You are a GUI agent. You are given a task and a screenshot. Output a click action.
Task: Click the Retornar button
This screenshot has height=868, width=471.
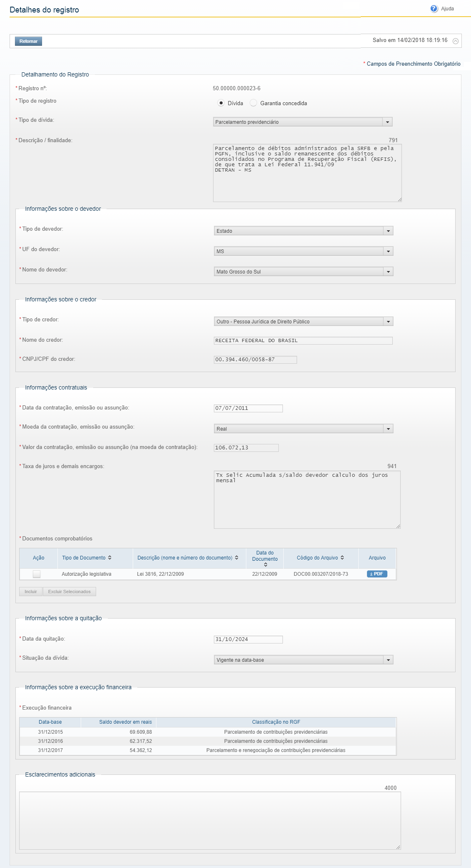(28, 41)
